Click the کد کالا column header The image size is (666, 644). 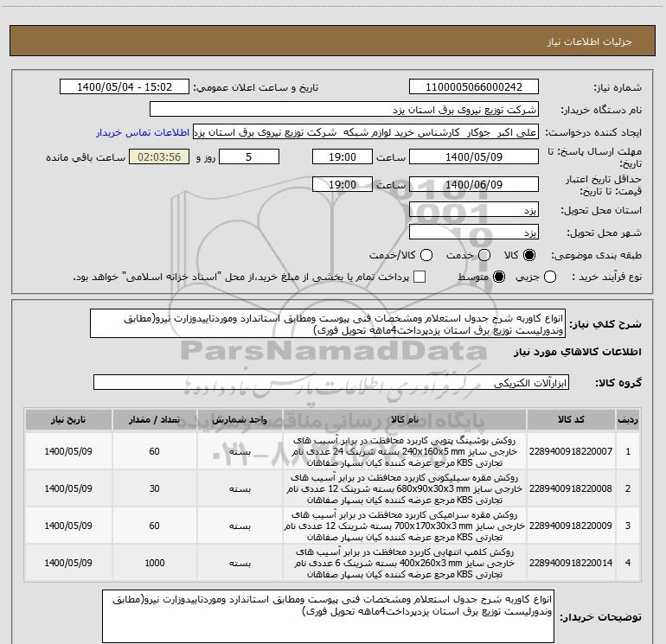click(x=571, y=420)
